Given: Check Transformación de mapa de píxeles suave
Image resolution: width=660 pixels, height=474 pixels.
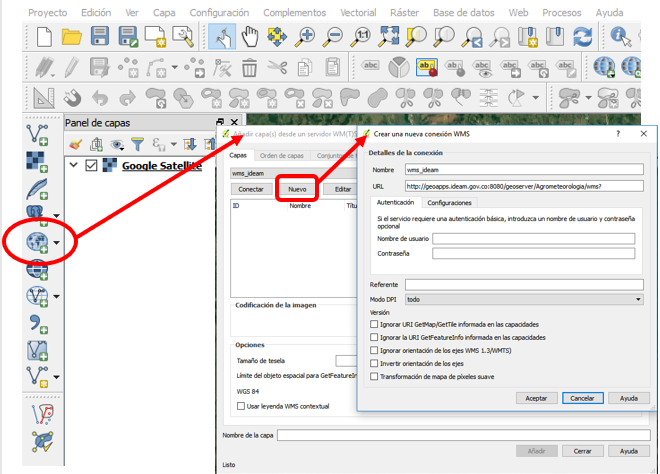Looking at the screenshot, I should 374,376.
